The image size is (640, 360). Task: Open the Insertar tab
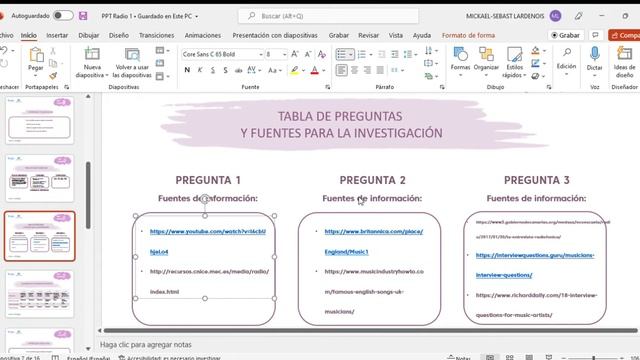(x=57, y=36)
